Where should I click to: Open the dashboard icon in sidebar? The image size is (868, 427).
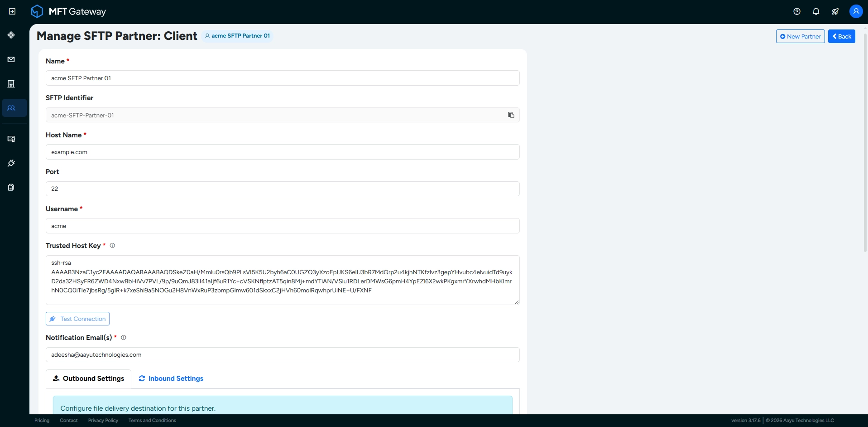(11, 35)
